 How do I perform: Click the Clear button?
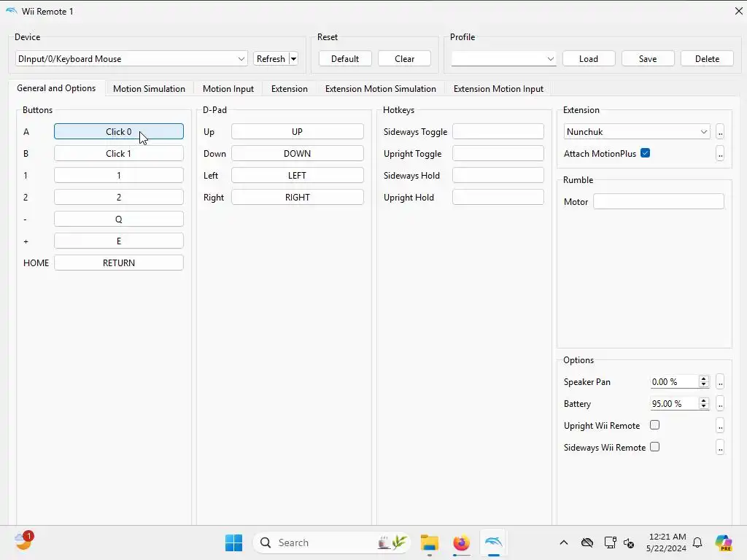click(x=404, y=58)
